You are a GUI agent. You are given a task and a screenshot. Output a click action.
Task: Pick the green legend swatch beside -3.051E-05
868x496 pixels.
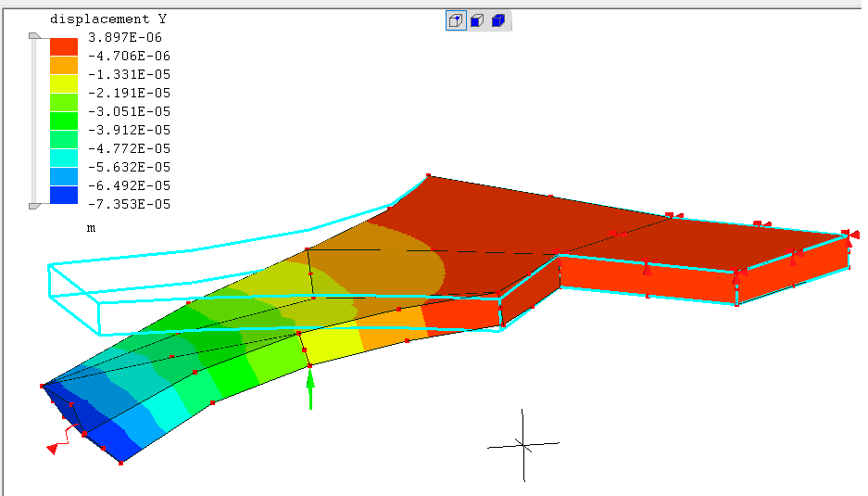[64, 121]
